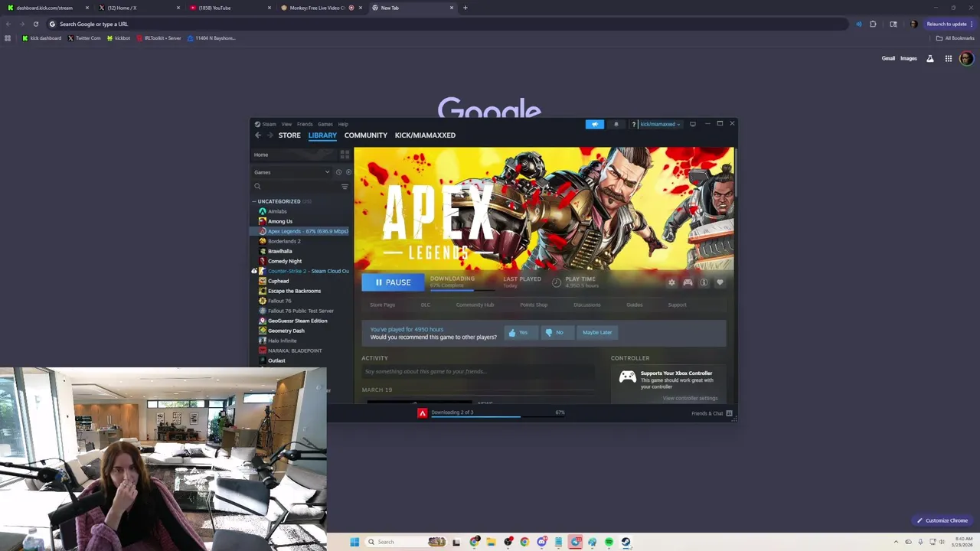980x551 pixels.
Task: Open Apex Store Page link
Action: tap(383, 305)
